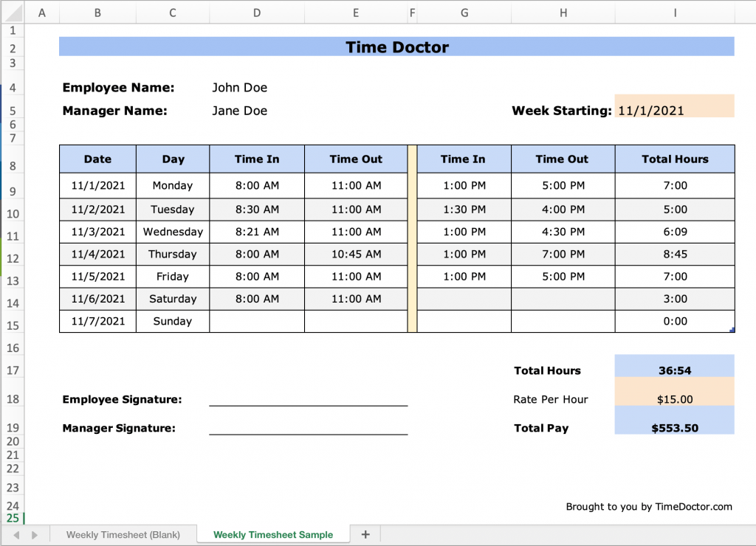756x546 pixels.
Task: Select the 6:09 total hours cell
Action: click(x=675, y=232)
